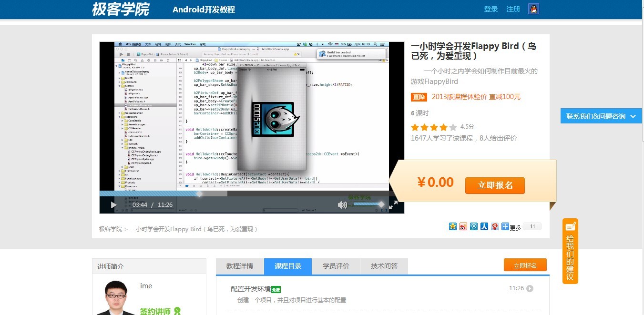Click the pencil note icon on the suggestion tab
This screenshot has width=644, height=315.
click(x=570, y=226)
